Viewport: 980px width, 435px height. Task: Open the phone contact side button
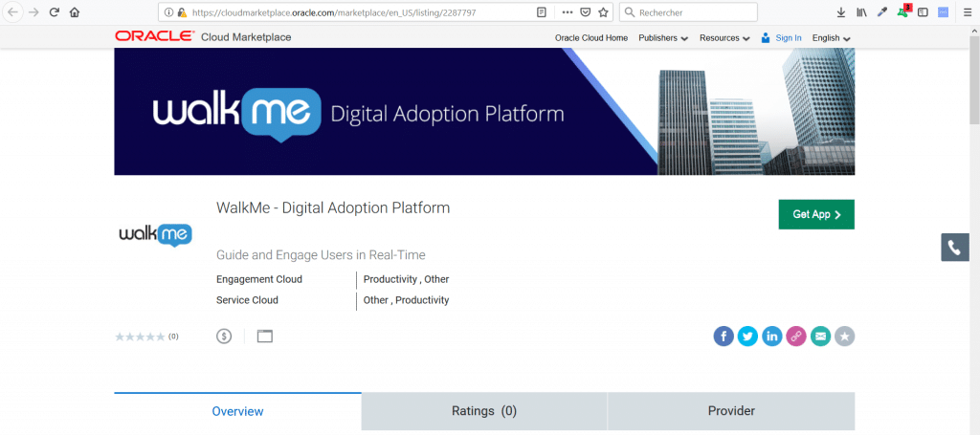click(954, 248)
